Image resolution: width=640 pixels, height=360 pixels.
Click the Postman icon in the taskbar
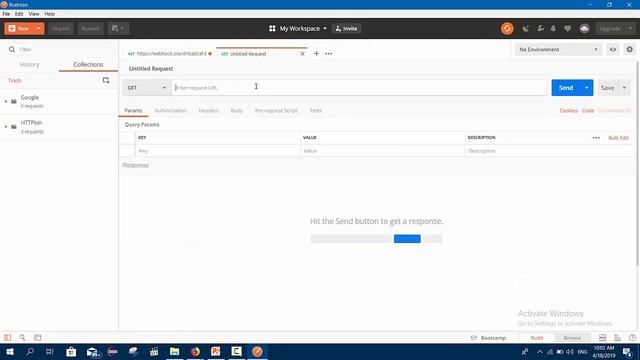(x=257, y=351)
